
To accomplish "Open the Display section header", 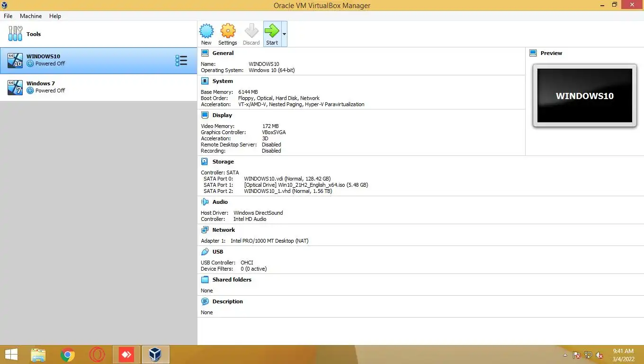I will click(222, 115).
